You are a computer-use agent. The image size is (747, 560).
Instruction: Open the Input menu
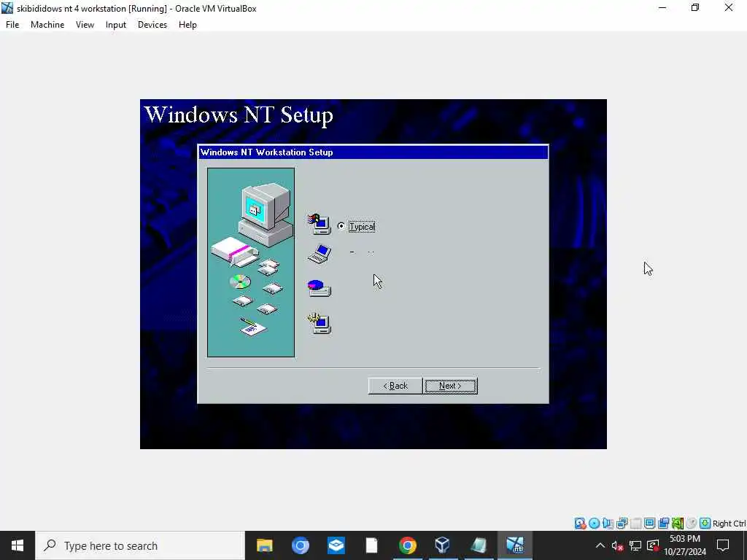(x=116, y=25)
